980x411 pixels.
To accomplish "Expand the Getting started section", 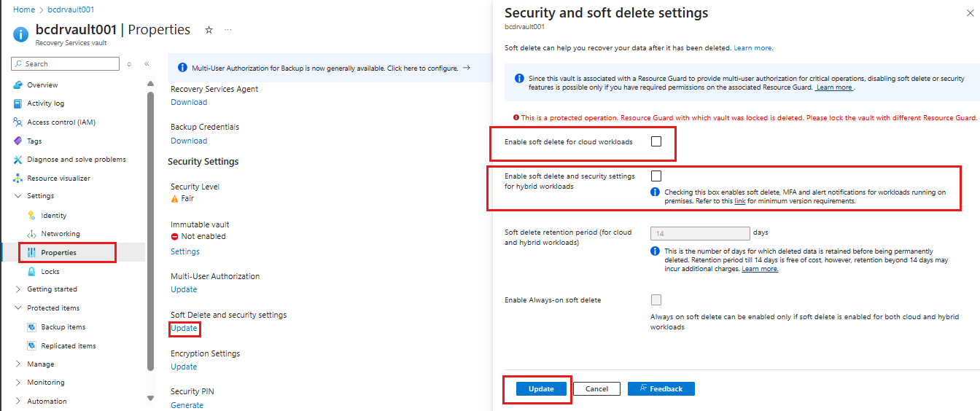I will pyautogui.click(x=18, y=289).
